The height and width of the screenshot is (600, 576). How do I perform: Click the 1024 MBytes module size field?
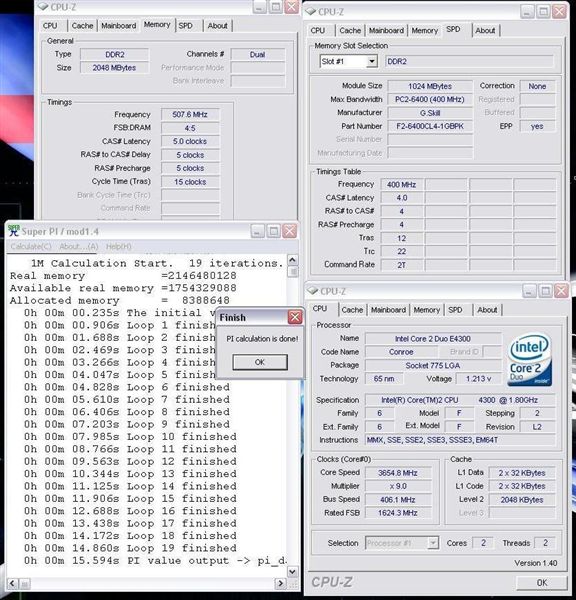tap(430, 86)
